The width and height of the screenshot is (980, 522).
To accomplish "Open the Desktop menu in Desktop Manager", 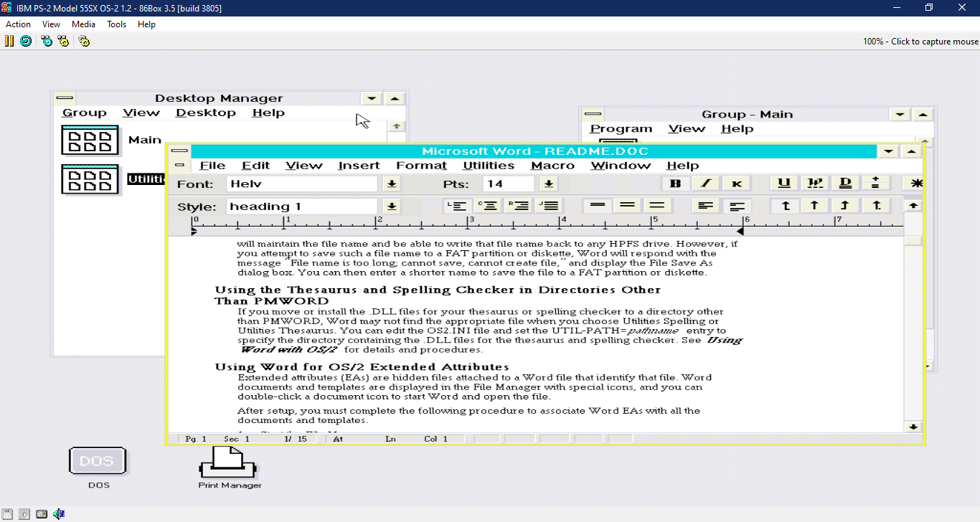I will (206, 113).
